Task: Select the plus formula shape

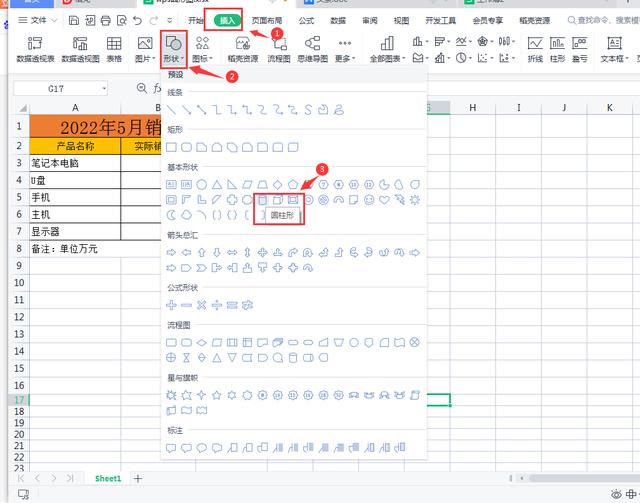Action: (x=171, y=305)
